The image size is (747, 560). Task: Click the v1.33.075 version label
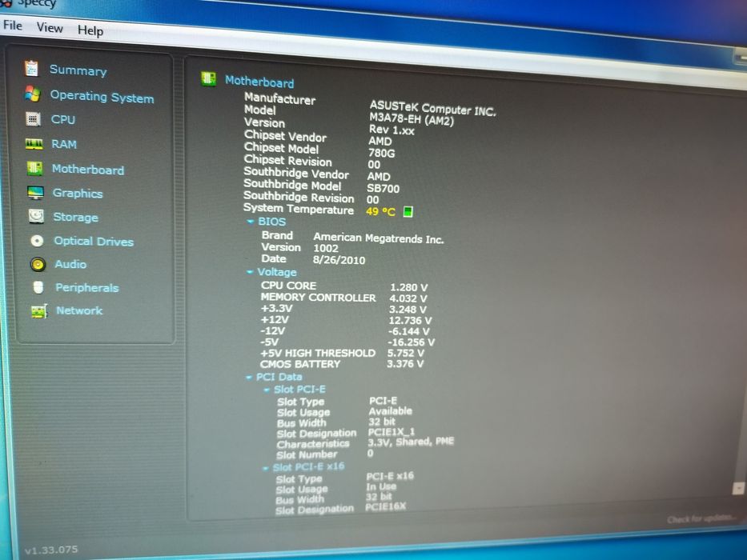click(x=51, y=550)
